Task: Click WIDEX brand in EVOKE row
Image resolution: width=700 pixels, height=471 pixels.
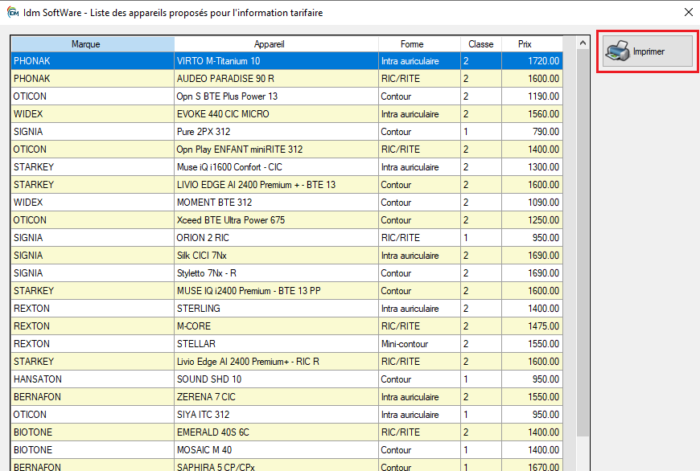Action: click(x=92, y=114)
